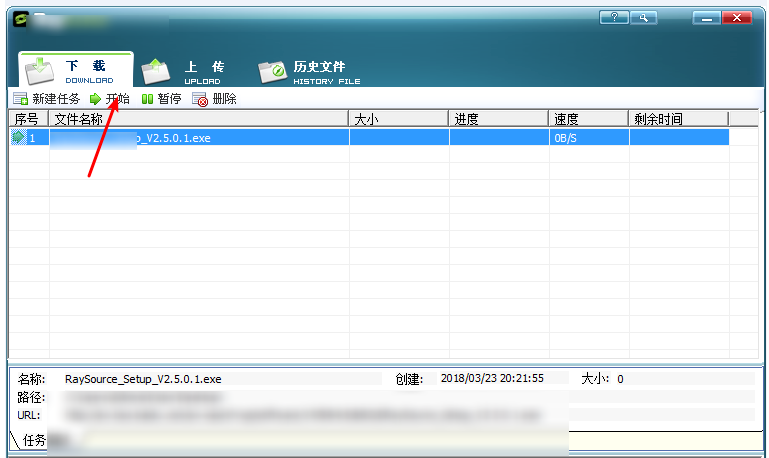The height and width of the screenshot is (458, 769).
Task: Click the application logo icon in title bar
Action: click(x=21, y=19)
